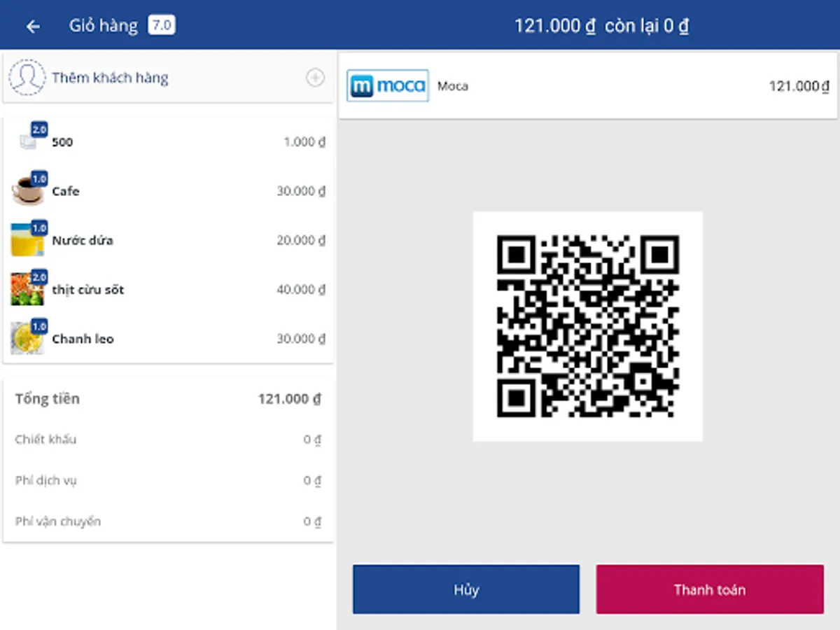The height and width of the screenshot is (630, 840).
Task: Tap the Moca QR code
Action: 588,326
